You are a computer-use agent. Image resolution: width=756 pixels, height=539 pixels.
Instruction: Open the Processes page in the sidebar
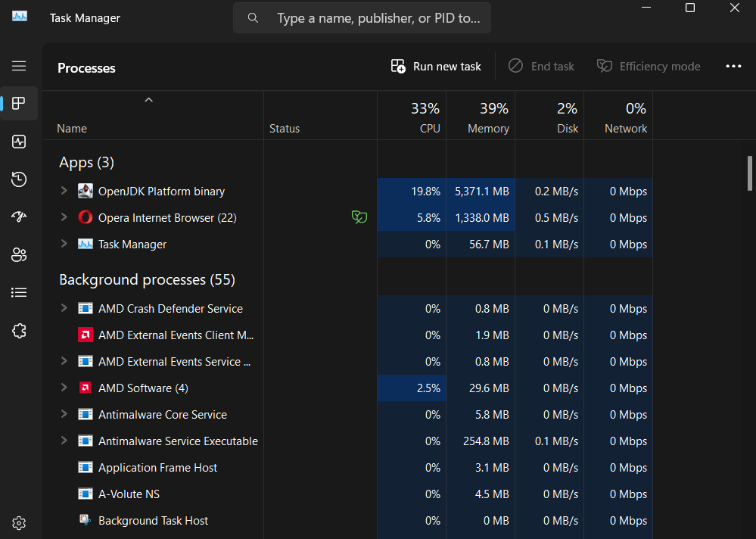pos(19,103)
